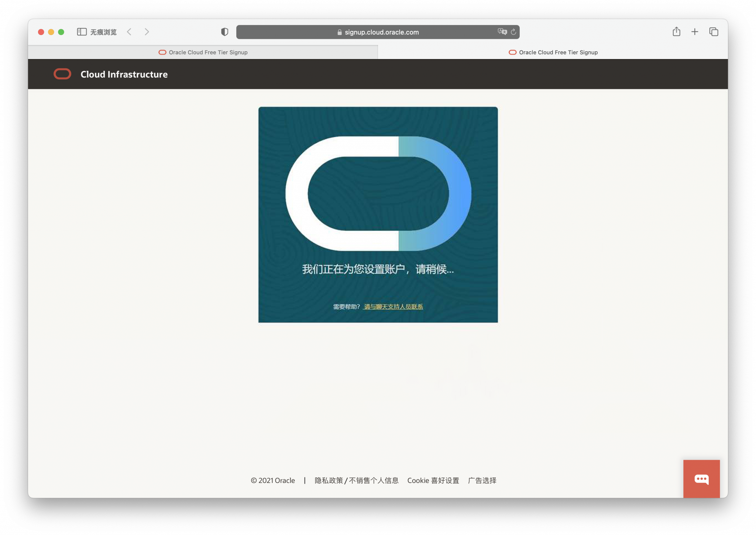Click the green full-screen window button
The image size is (756, 535).
click(61, 32)
